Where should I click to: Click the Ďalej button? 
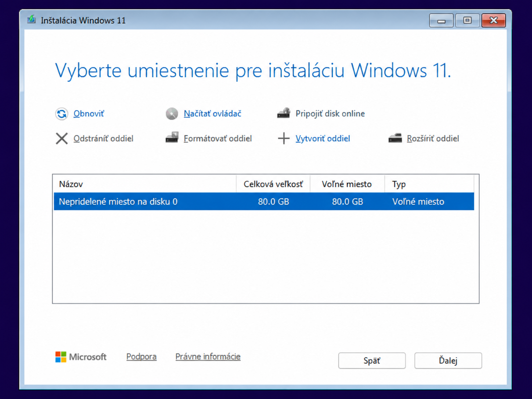click(448, 360)
